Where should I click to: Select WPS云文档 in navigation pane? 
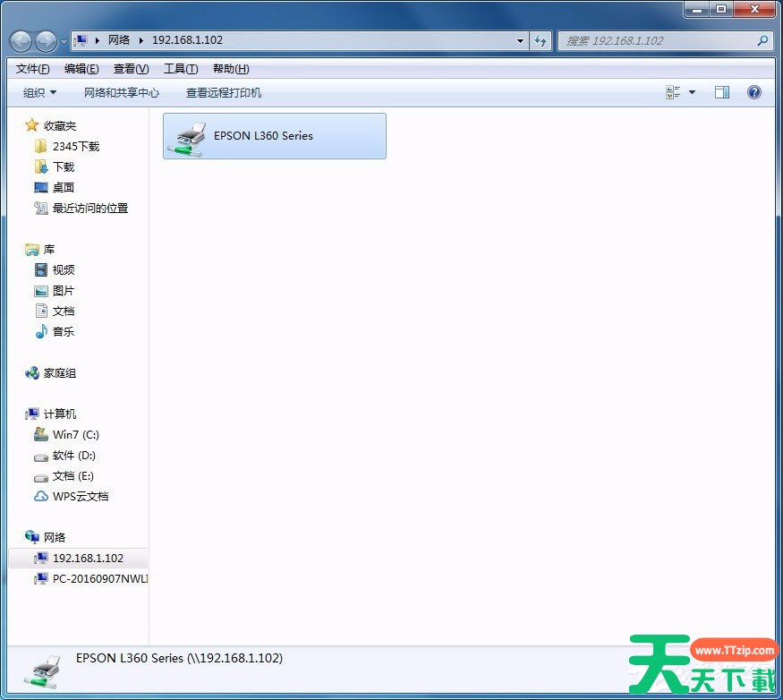click(80, 496)
